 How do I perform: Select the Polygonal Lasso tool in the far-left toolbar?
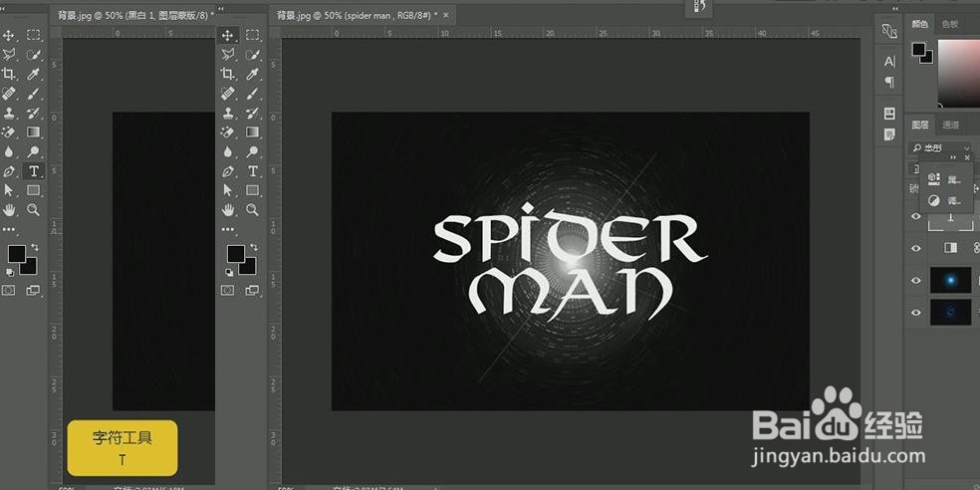[9, 55]
